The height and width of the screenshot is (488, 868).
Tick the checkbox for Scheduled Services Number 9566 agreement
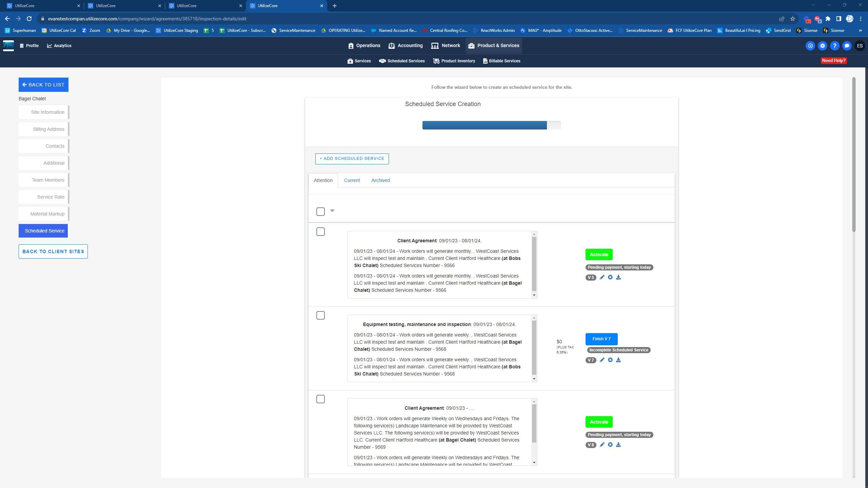[x=320, y=232]
